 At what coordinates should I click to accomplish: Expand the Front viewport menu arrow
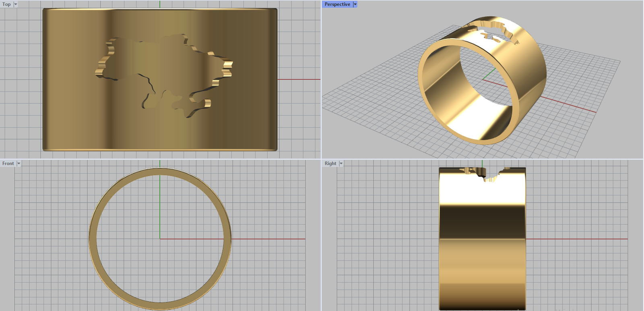pos(19,164)
